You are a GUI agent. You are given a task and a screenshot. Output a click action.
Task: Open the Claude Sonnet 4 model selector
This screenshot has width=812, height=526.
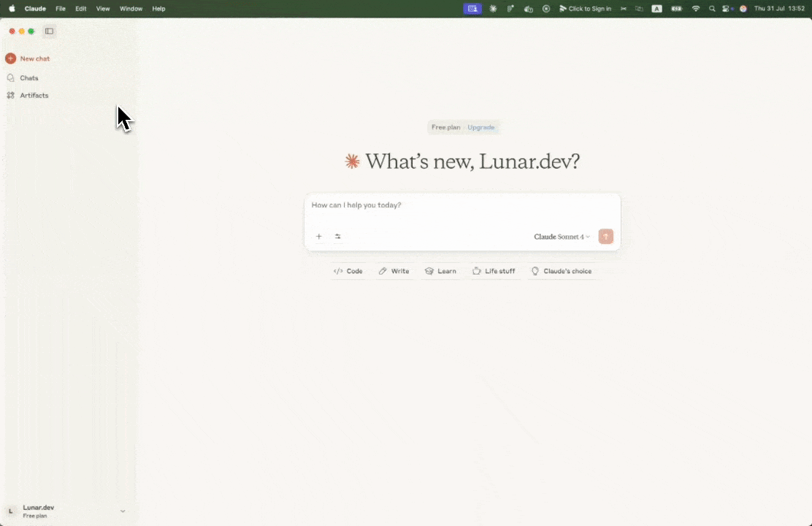562,237
